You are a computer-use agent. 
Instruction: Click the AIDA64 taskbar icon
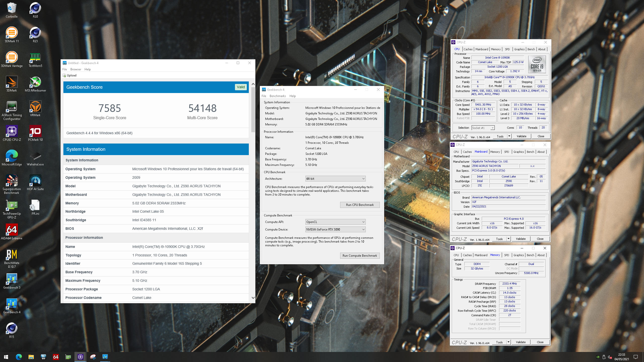click(x=56, y=357)
